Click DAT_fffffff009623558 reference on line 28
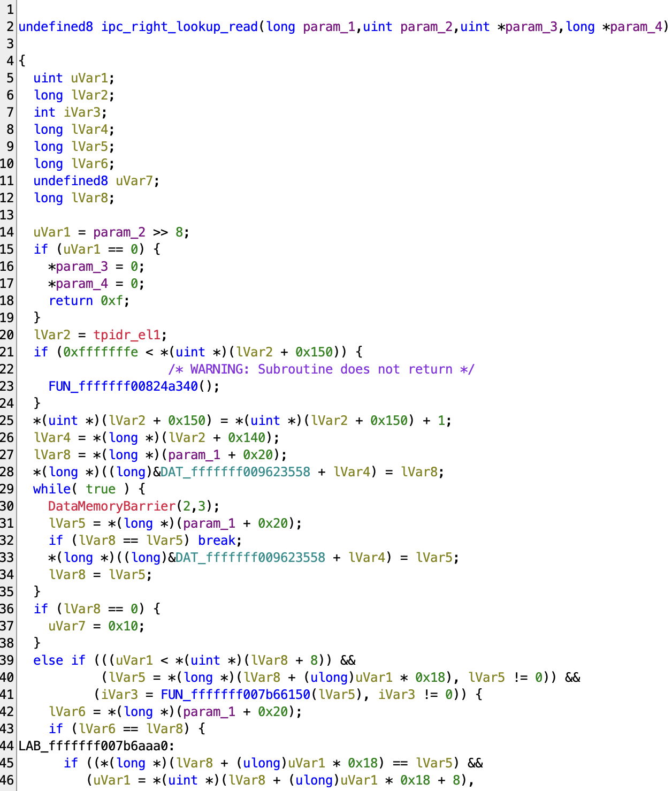Screen dimensions: 672x791 pos(235,472)
